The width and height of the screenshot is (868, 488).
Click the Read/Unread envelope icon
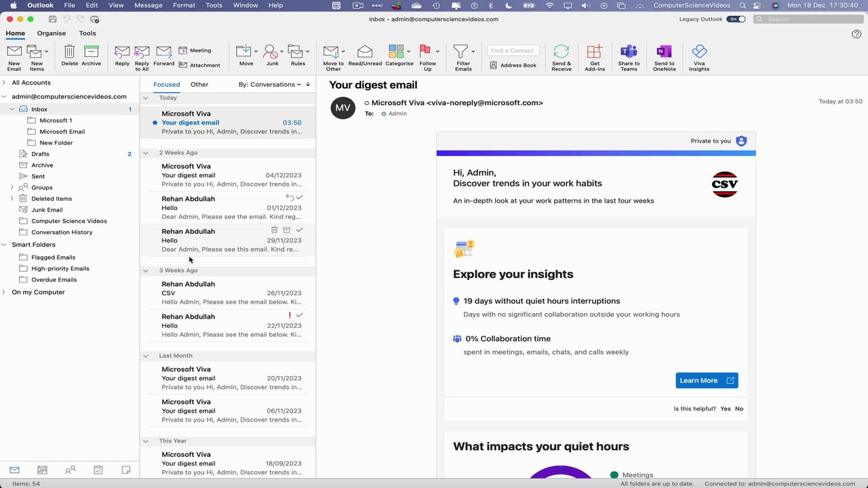(365, 52)
